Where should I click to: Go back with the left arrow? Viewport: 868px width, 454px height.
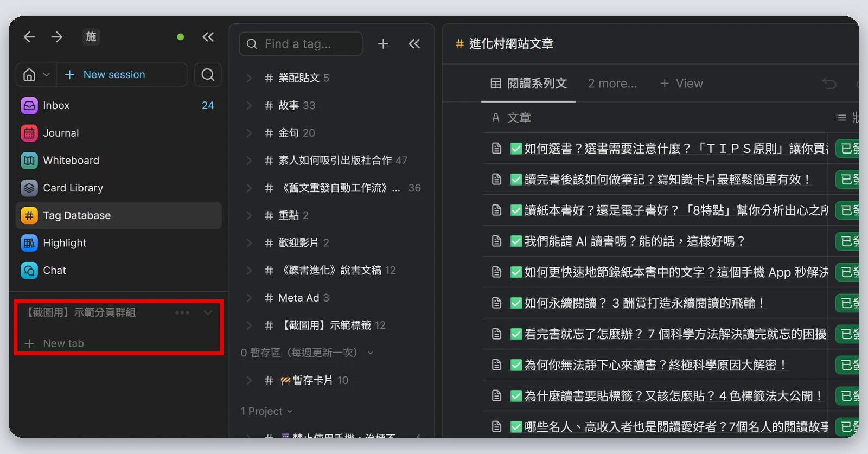click(x=29, y=37)
